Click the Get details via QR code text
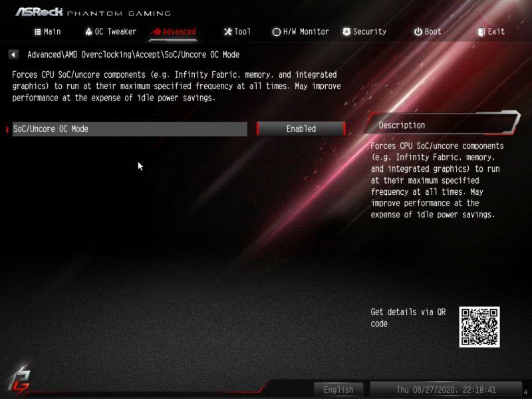The width and height of the screenshot is (532, 399). [x=408, y=318]
